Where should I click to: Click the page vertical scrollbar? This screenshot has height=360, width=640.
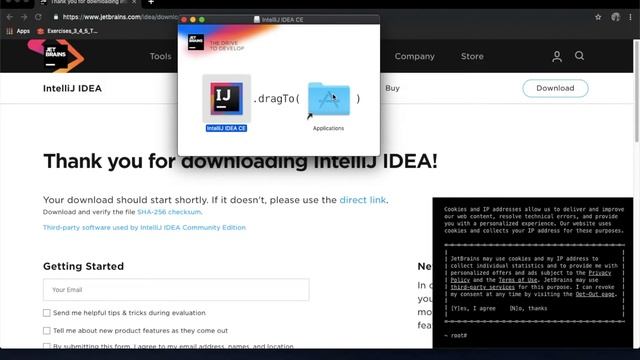point(636,92)
